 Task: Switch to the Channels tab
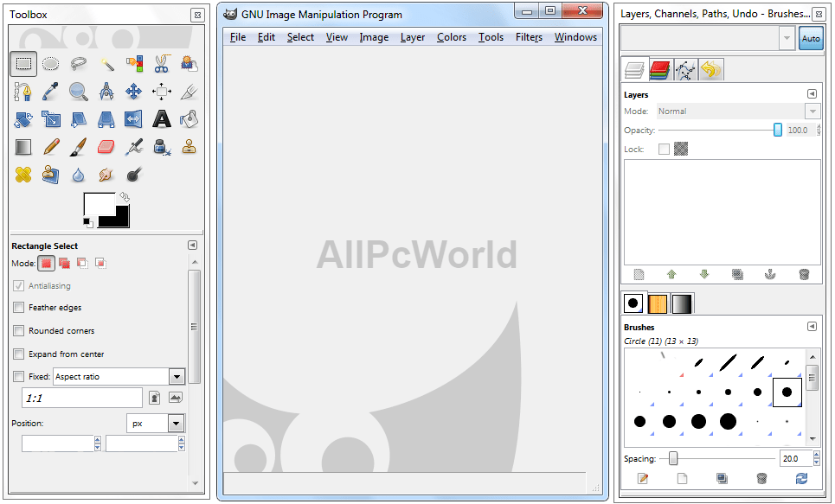click(x=660, y=70)
